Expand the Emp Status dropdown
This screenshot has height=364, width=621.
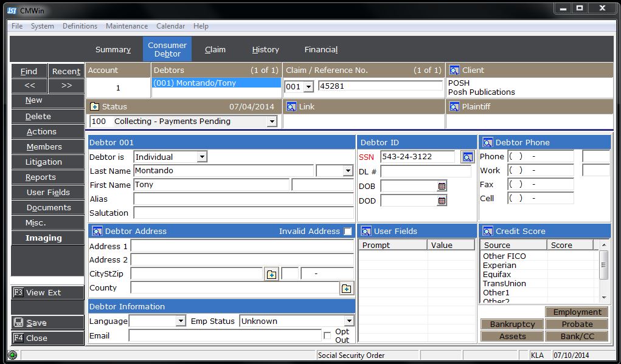point(349,321)
